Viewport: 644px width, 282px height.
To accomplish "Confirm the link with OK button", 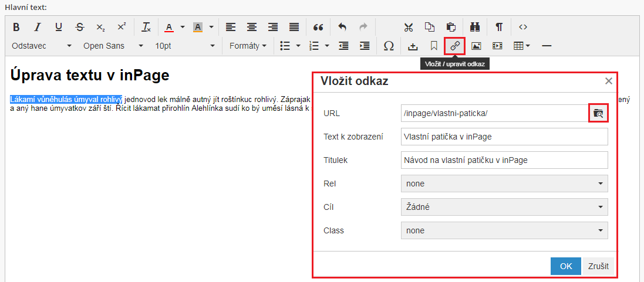I will click(x=565, y=266).
